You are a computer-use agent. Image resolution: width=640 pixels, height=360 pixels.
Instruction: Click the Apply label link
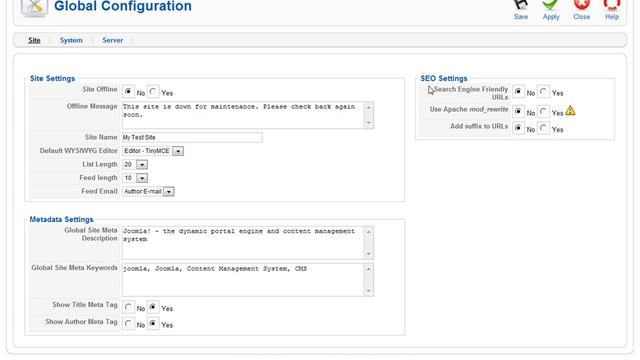click(x=551, y=17)
